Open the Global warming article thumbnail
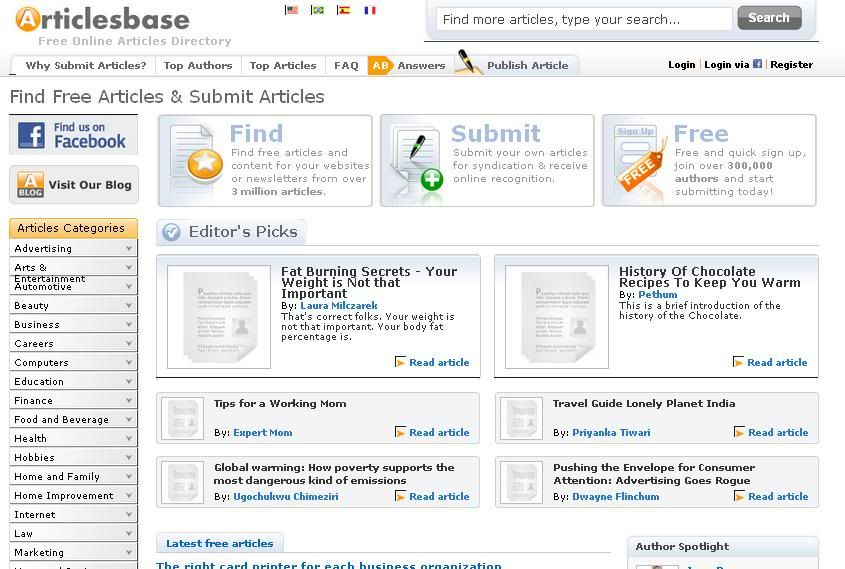The image size is (845, 569). coord(183,482)
